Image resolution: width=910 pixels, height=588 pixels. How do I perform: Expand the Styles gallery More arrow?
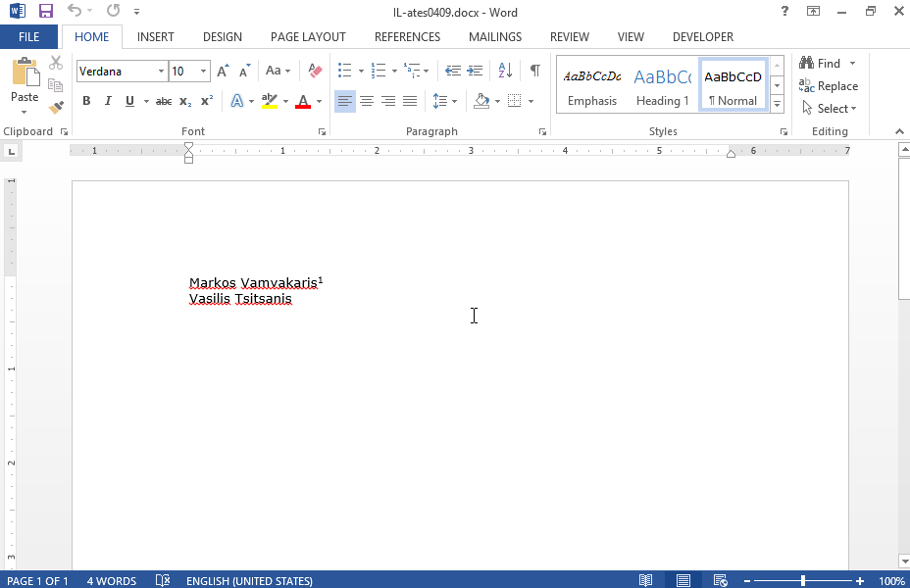[777, 105]
